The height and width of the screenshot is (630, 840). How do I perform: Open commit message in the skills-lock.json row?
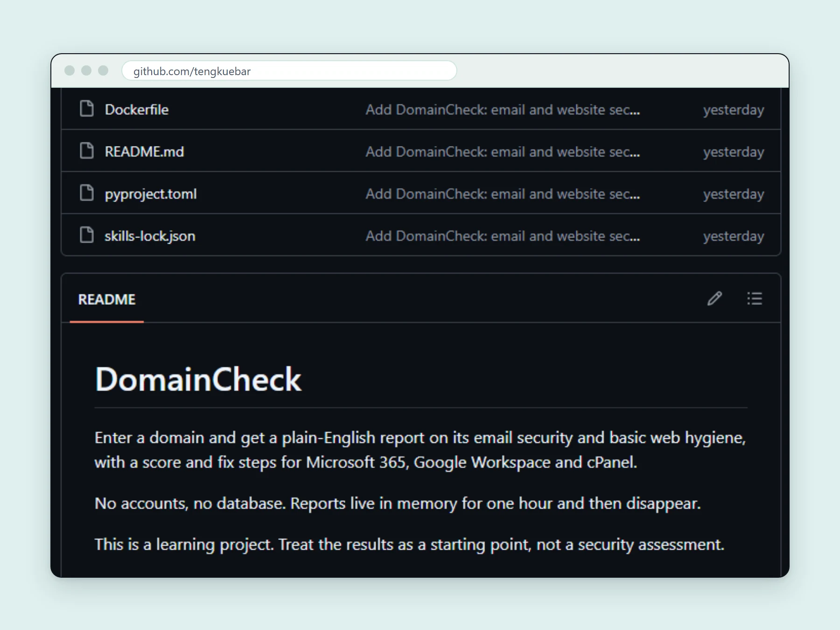click(x=503, y=236)
